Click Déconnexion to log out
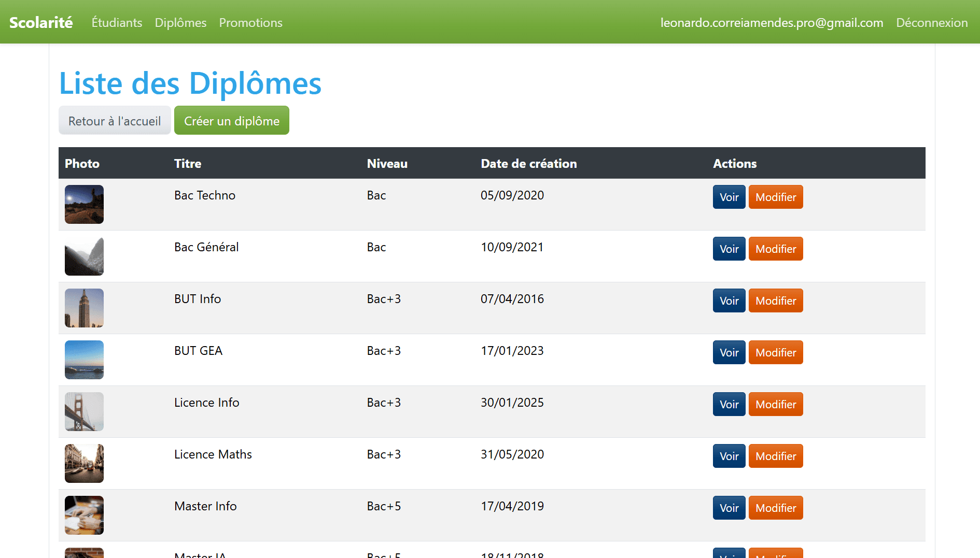The image size is (980, 558). pos(932,22)
